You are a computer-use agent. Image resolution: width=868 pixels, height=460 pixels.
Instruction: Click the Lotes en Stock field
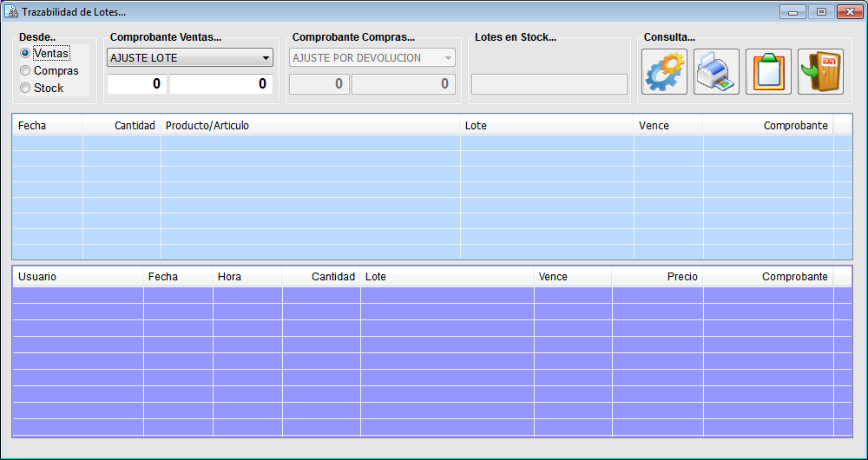pyautogui.click(x=549, y=84)
